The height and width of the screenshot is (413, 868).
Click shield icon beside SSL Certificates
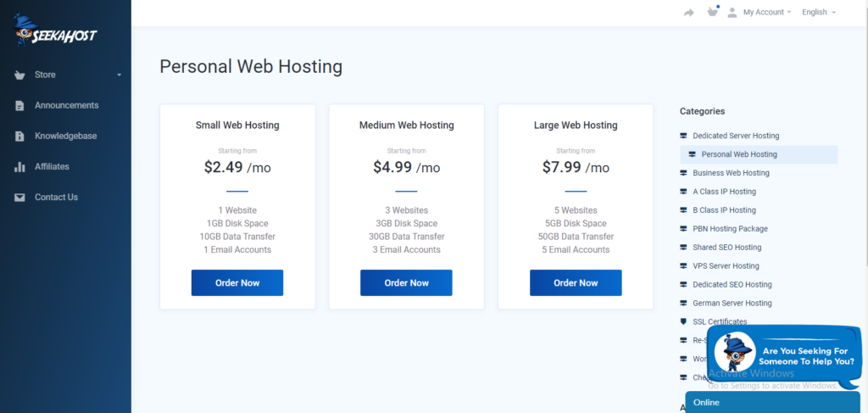click(684, 321)
